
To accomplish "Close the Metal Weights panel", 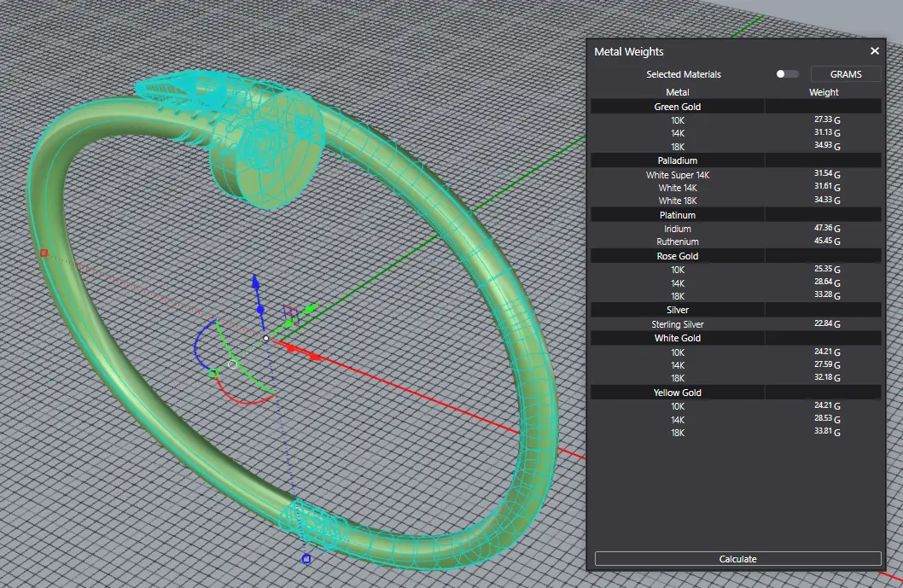I will (874, 51).
